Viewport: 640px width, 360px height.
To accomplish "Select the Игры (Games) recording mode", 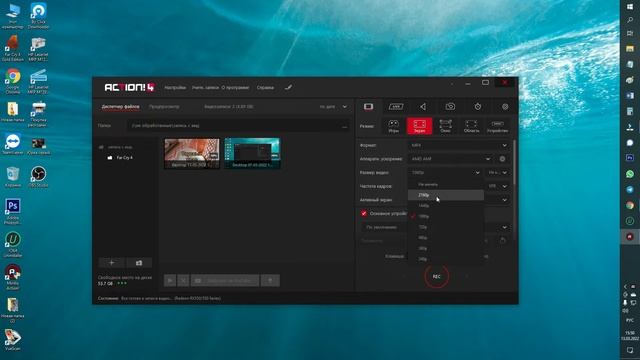I will (x=393, y=126).
